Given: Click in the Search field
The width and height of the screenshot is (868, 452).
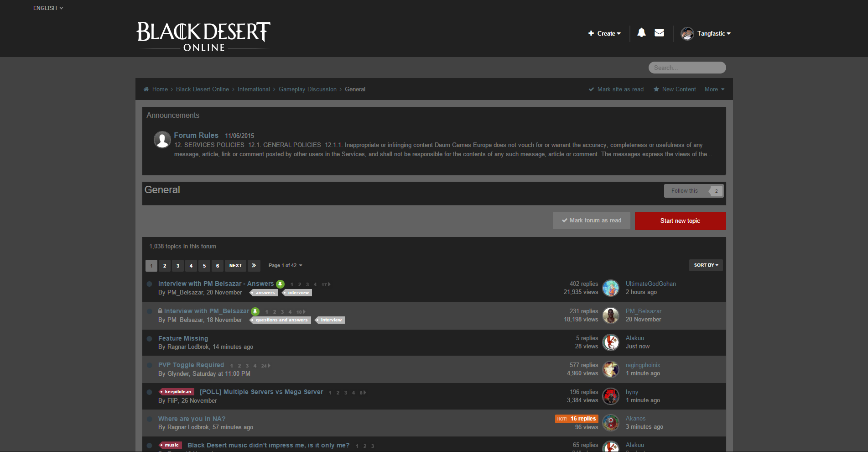Looking at the screenshot, I should 687,68.
